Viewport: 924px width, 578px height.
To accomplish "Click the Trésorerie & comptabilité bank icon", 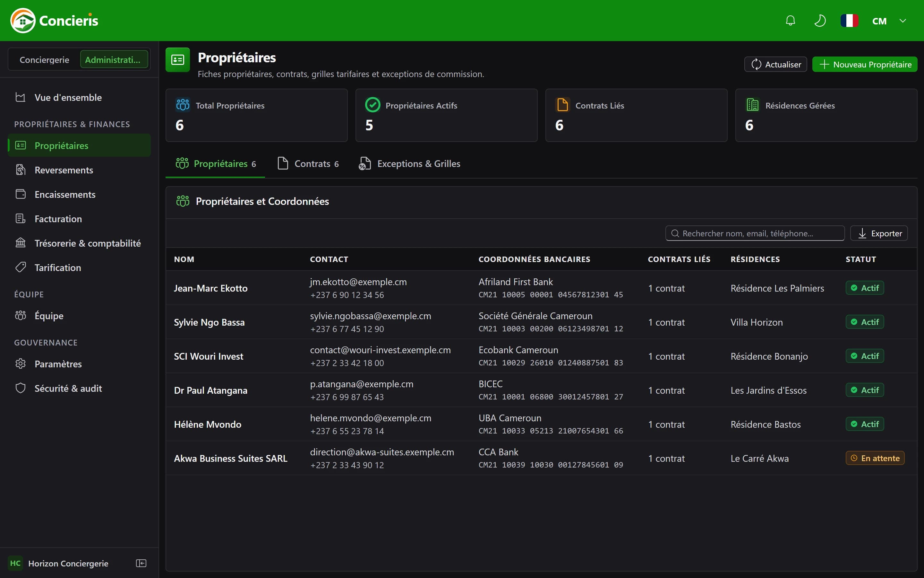I will click(x=21, y=243).
